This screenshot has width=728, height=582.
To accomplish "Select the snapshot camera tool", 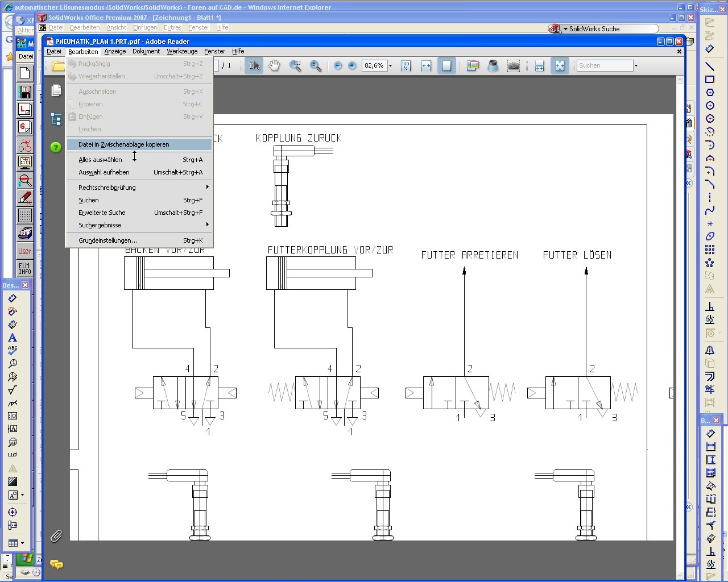I will pyautogui.click(x=514, y=66).
